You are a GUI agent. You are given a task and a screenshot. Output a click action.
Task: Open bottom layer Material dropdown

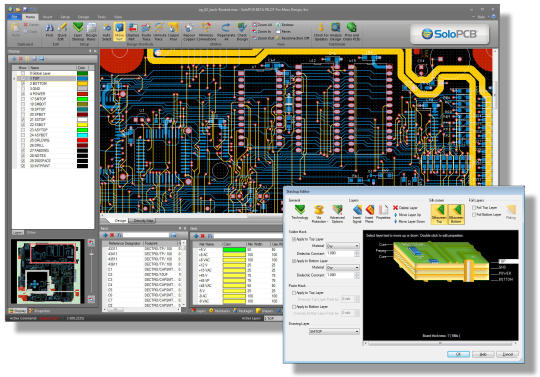(x=343, y=267)
